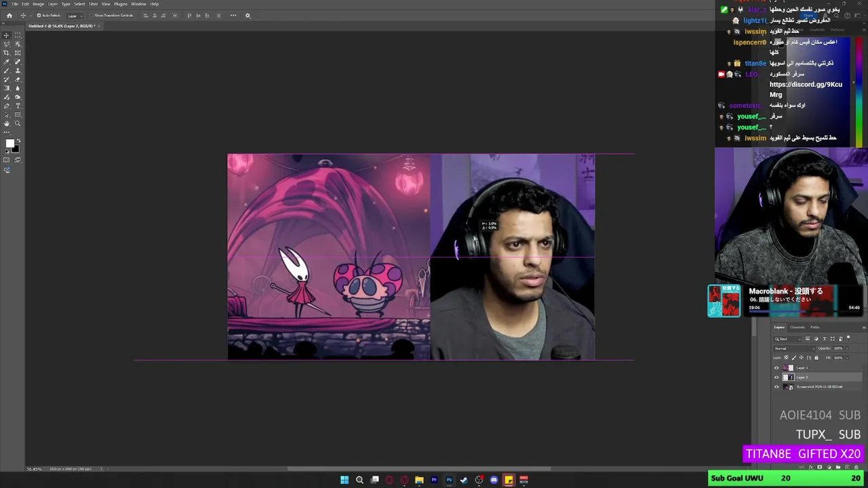Filter layers by type layers (T icon)
Screen dimensions: 868x488
pos(825,339)
